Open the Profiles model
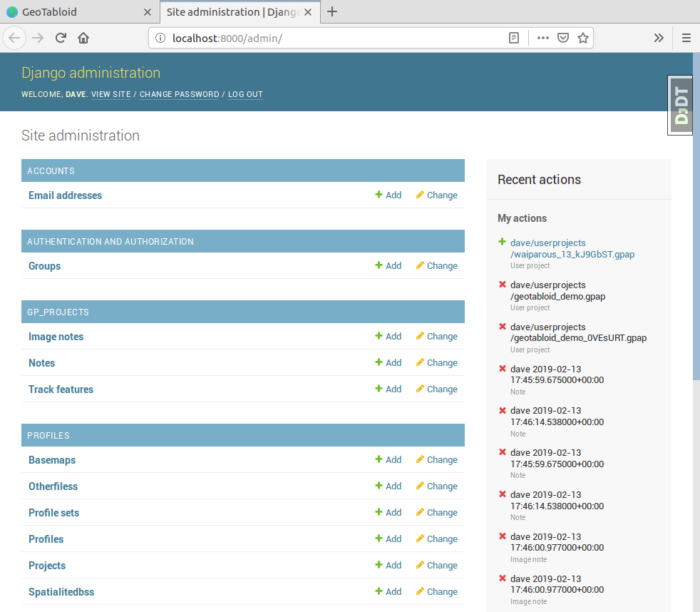 click(46, 539)
